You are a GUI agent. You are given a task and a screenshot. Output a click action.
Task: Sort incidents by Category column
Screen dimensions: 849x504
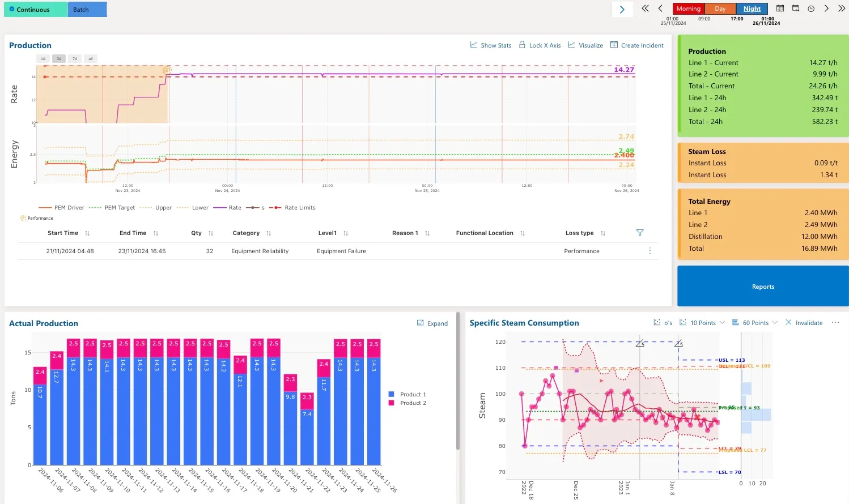[269, 233]
